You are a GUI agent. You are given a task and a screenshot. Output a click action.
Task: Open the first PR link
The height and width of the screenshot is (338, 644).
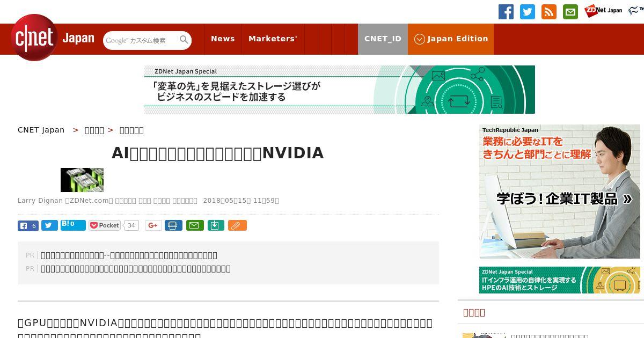tap(129, 255)
